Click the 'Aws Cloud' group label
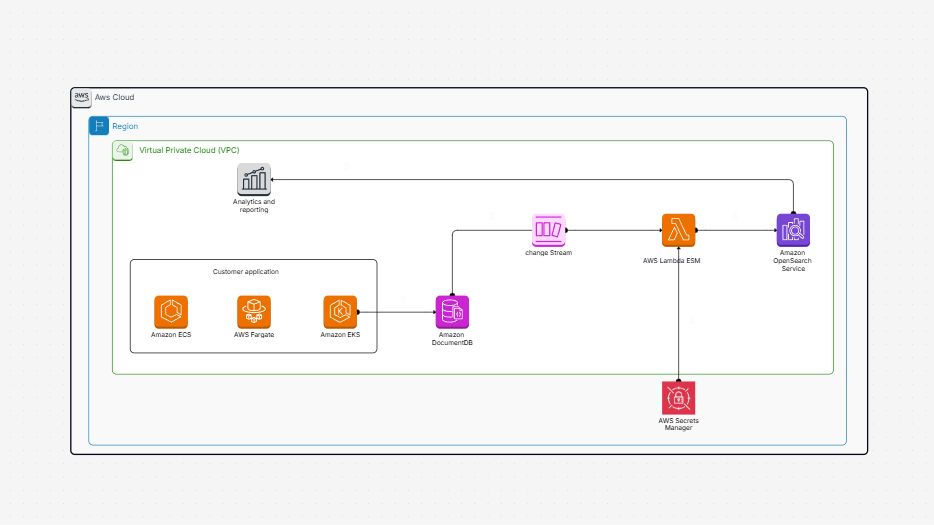Screen dimensions: 934x525 [x=114, y=97]
